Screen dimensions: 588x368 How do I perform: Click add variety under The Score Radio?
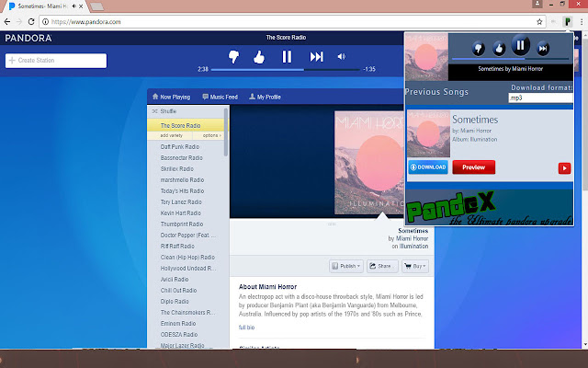coord(172,135)
